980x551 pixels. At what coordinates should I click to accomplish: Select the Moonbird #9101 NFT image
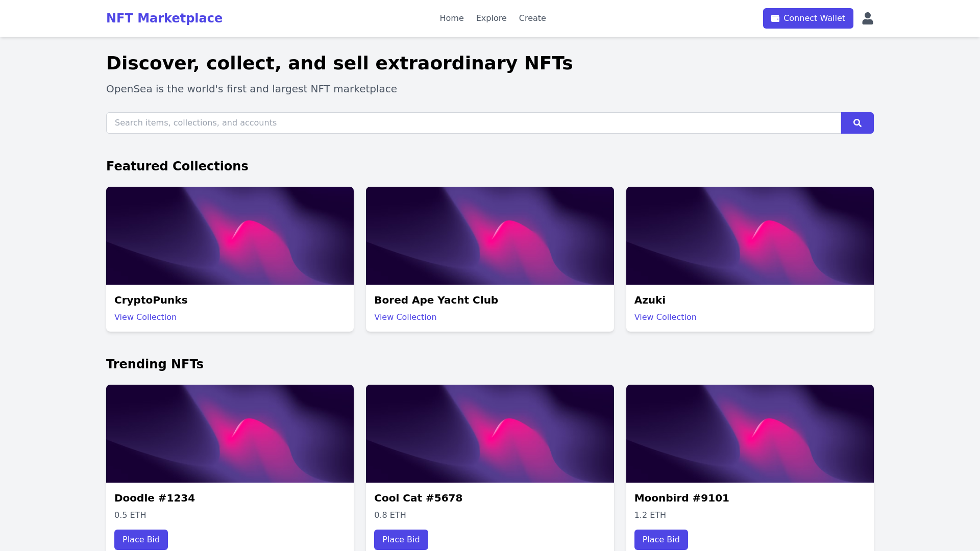(x=749, y=434)
